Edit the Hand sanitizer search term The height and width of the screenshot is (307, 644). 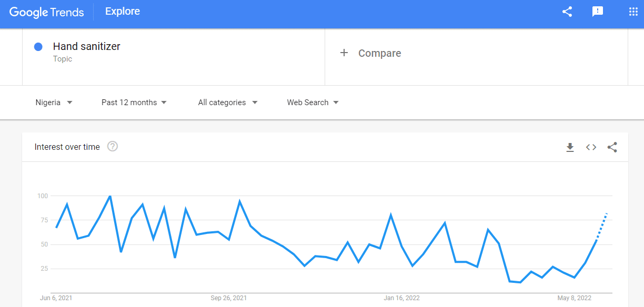click(87, 47)
